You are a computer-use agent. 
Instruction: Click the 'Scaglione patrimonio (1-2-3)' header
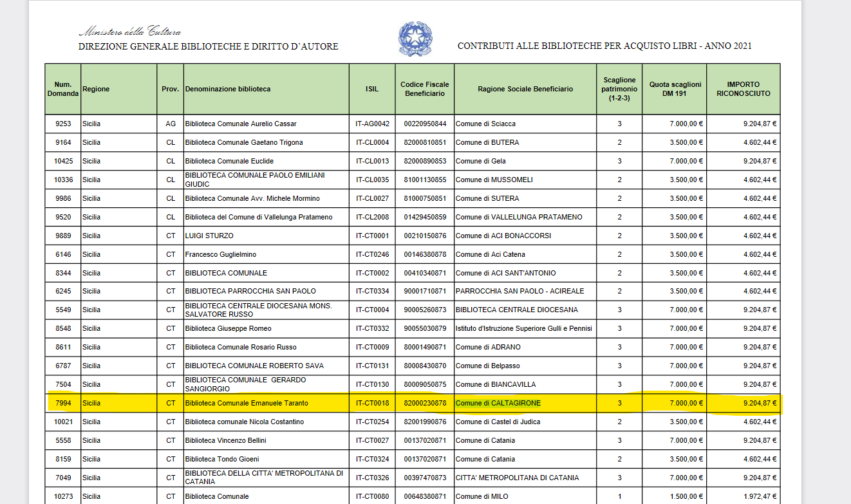click(619, 89)
